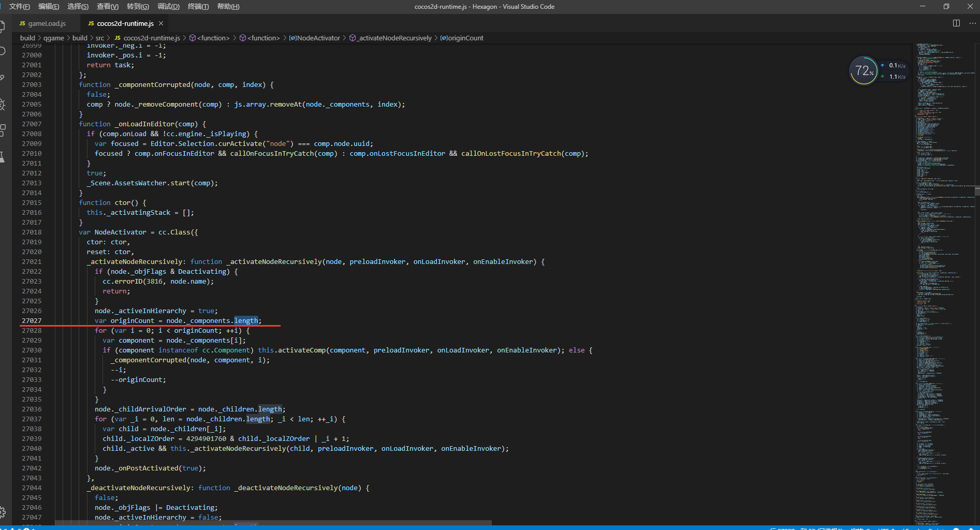Open the 选择(S) menu
Image resolution: width=980 pixels, height=530 pixels.
tap(78, 7)
